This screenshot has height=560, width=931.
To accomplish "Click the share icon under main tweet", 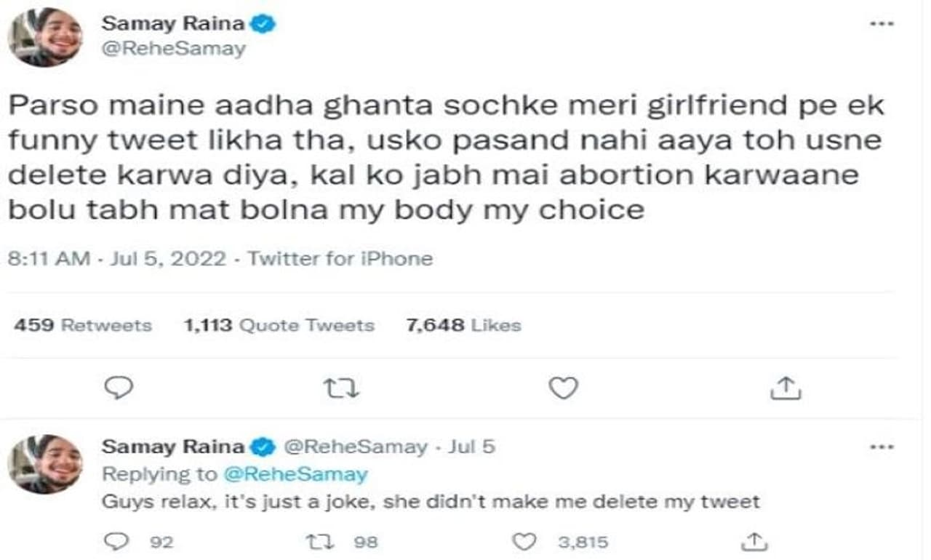I will tap(785, 389).
